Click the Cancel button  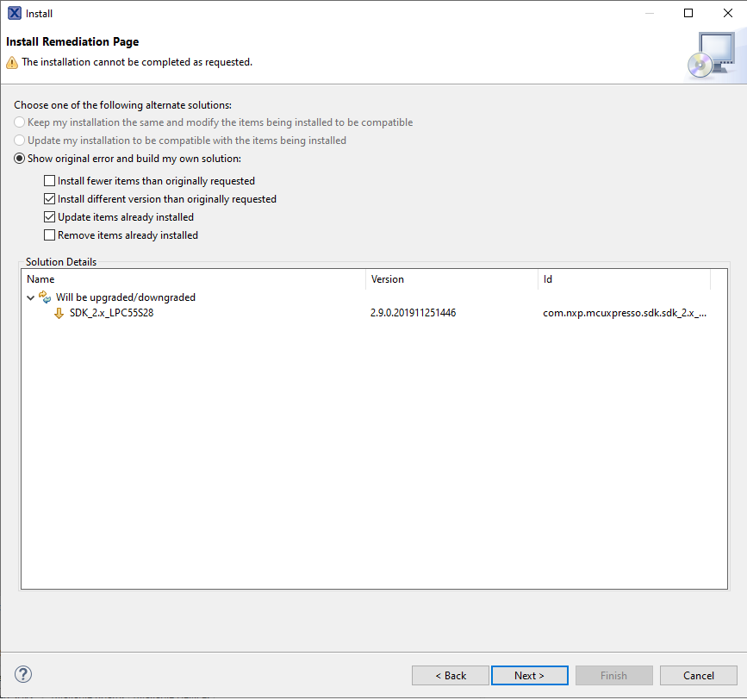click(x=698, y=675)
